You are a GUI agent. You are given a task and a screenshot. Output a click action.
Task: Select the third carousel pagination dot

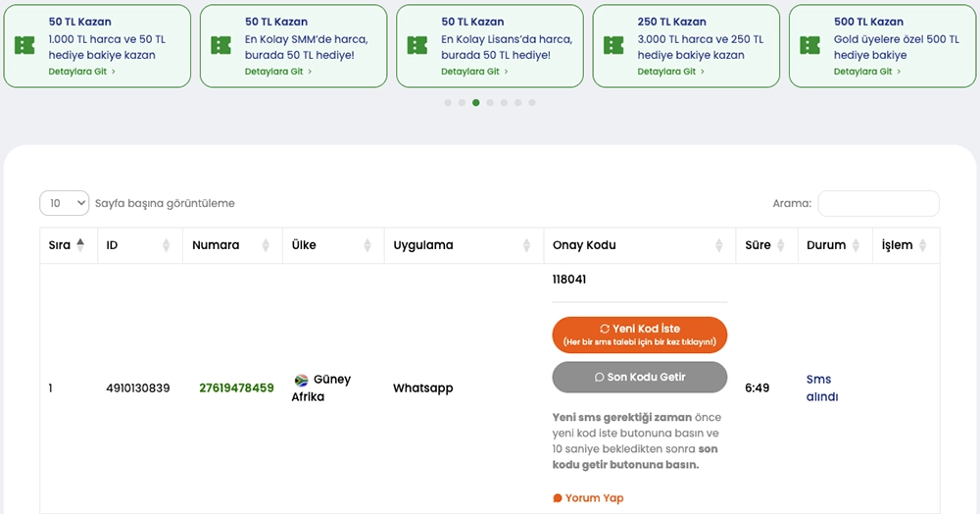coord(476,102)
